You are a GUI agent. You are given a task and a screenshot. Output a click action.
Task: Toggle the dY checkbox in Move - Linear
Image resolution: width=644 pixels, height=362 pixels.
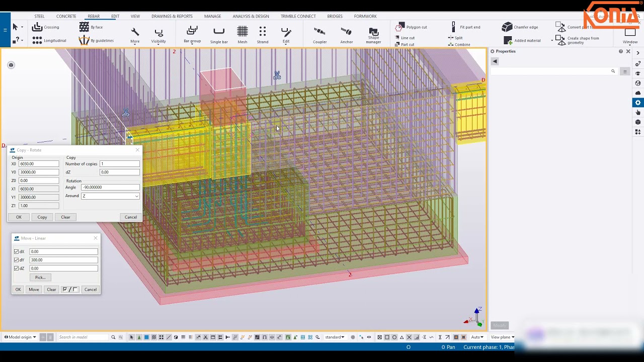[17, 260]
